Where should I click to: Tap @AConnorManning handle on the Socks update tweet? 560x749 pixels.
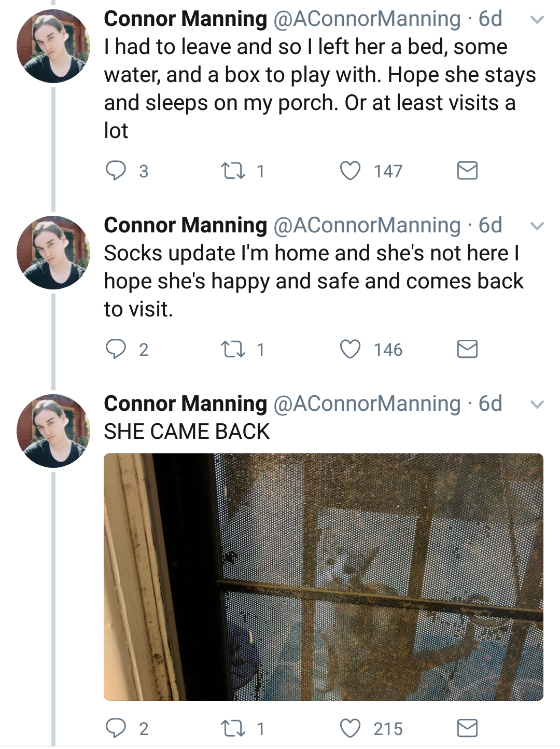coord(367,225)
